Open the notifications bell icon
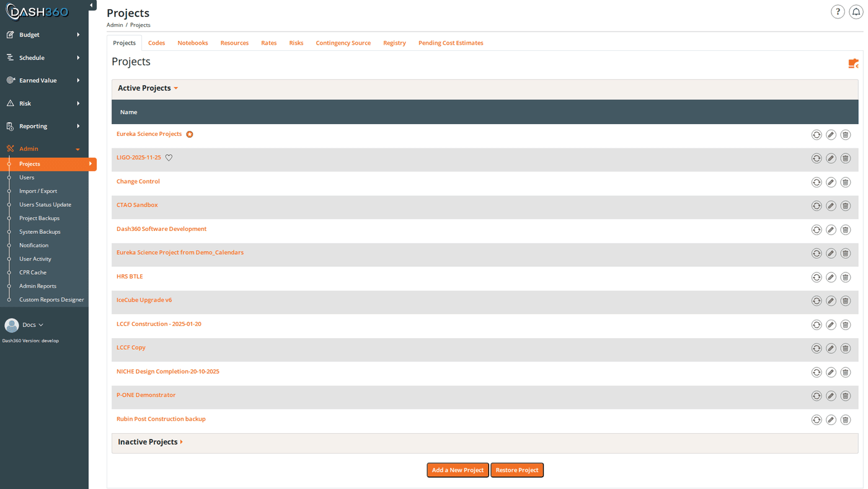Screen dimensions: 868x489 click(x=856, y=12)
